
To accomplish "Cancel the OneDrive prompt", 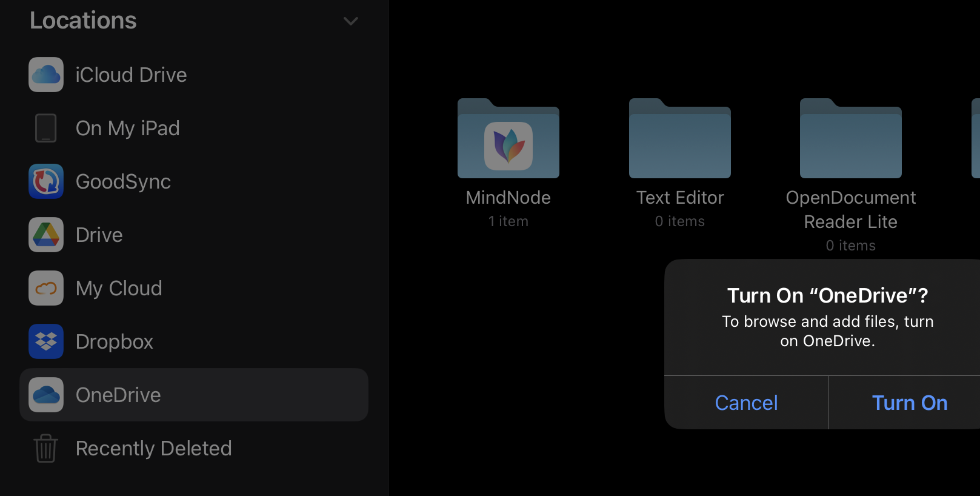I will click(746, 403).
